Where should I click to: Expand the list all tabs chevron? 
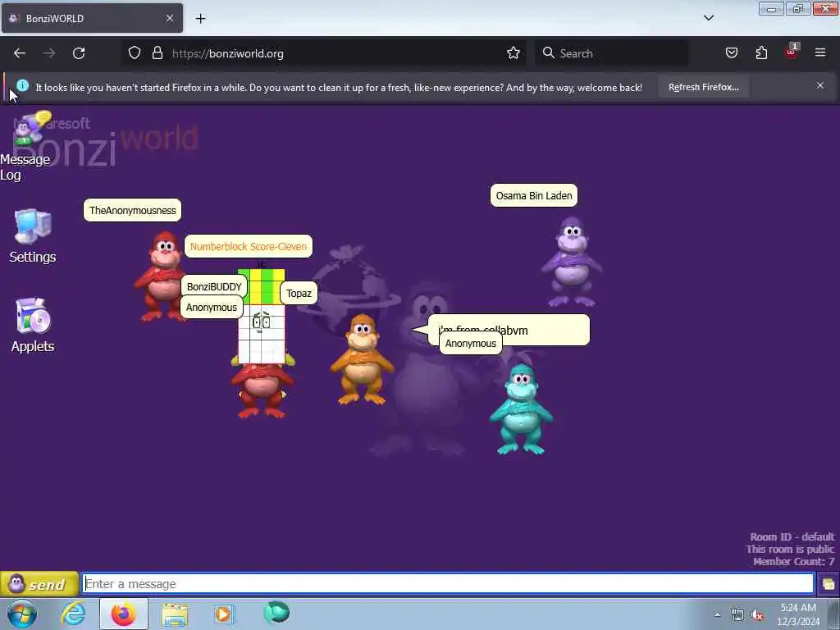click(708, 18)
